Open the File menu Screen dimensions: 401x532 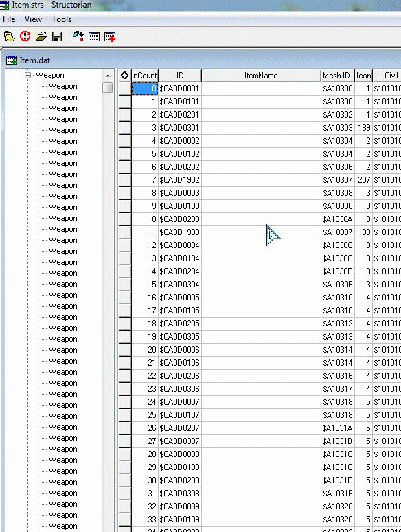9,19
